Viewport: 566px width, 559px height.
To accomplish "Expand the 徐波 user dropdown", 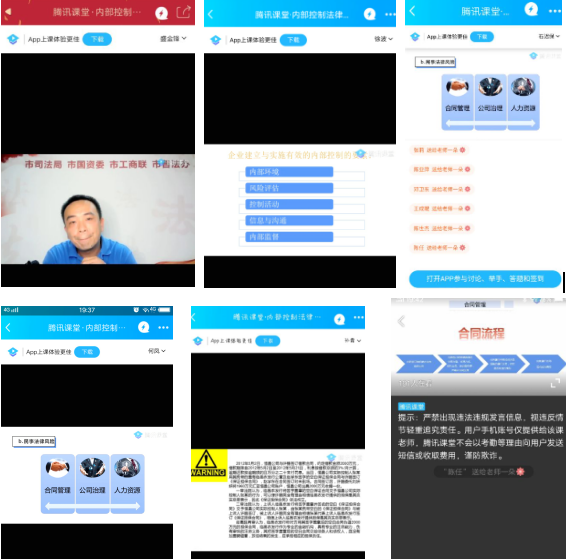I will point(383,39).
